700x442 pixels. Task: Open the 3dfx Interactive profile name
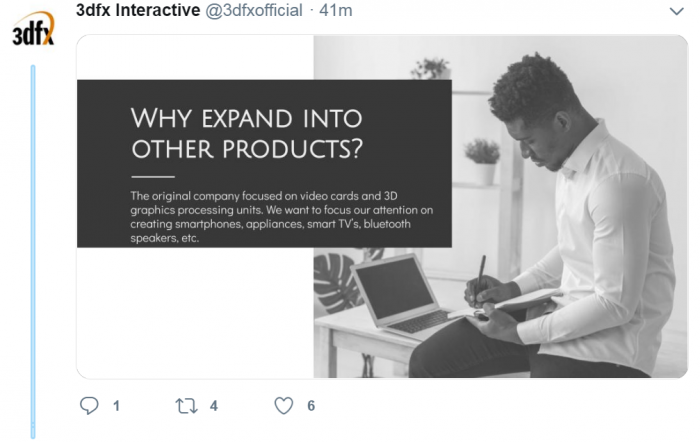coord(137,11)
